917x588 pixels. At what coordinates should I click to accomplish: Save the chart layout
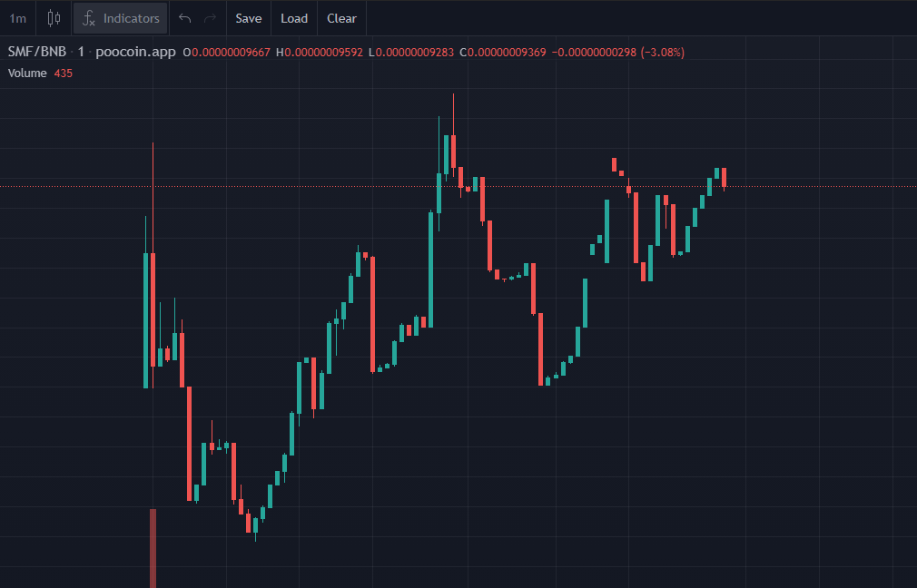249,18
